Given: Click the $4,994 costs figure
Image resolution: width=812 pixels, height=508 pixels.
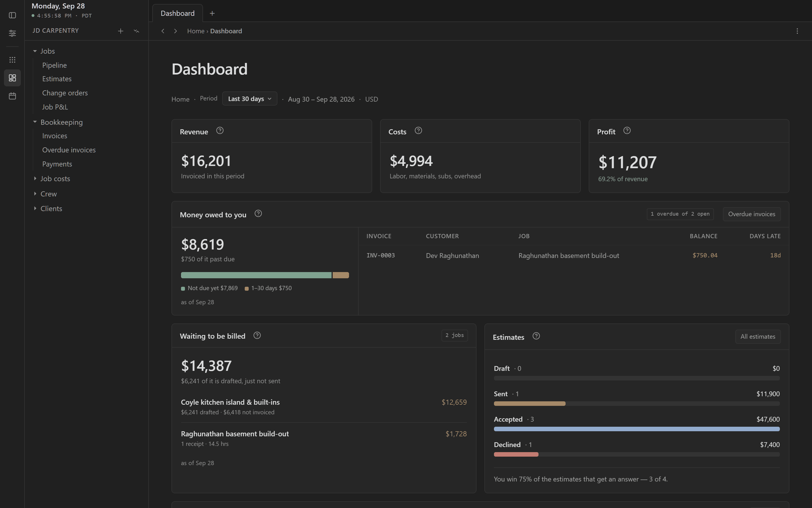Looking at the screenshot, I should tap(411, 161).
